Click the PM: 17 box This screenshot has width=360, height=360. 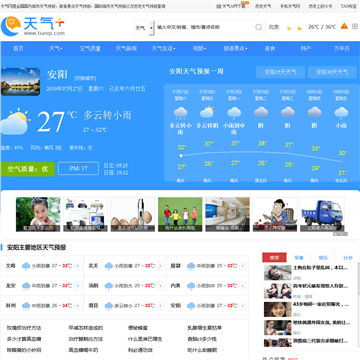pyautogui.click(x=78, y=169)
